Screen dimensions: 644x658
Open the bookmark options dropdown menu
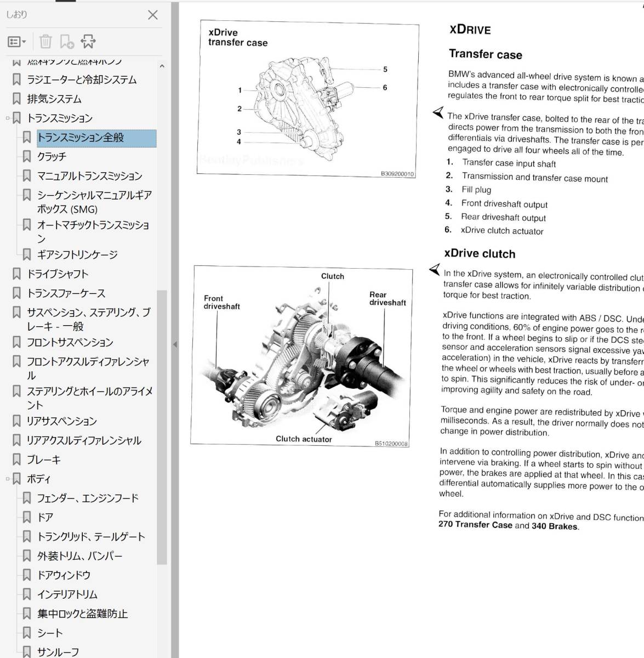point(17,42)
